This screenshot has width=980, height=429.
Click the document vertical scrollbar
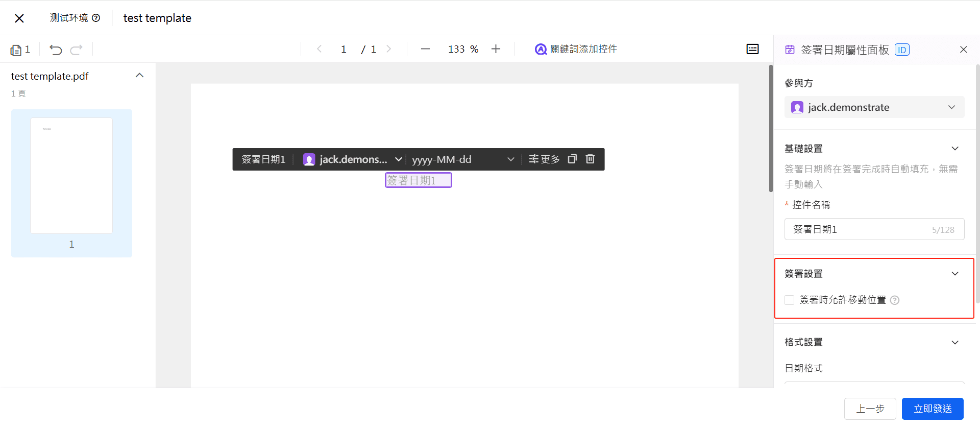[771, 128]
